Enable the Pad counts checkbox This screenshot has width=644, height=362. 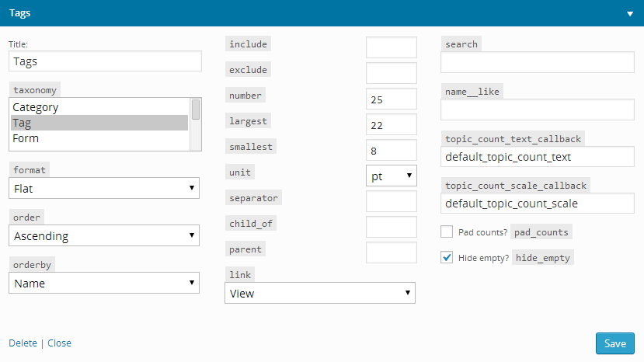tap(447, 231)
